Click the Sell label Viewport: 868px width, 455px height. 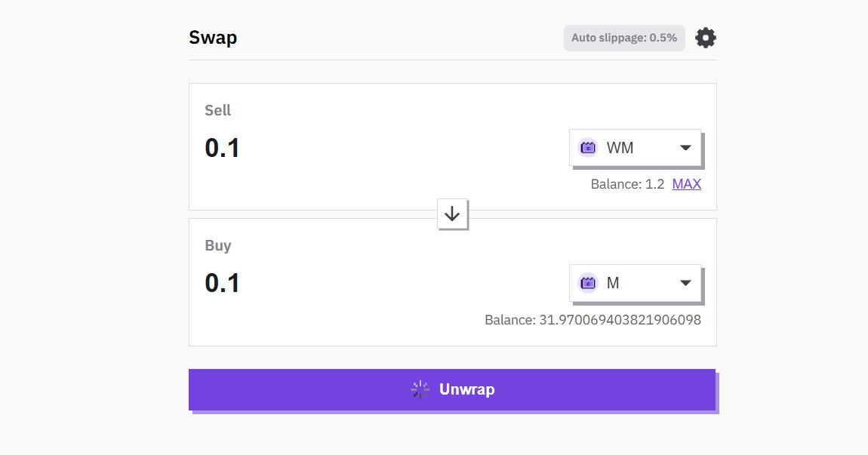tap(217, 110)
